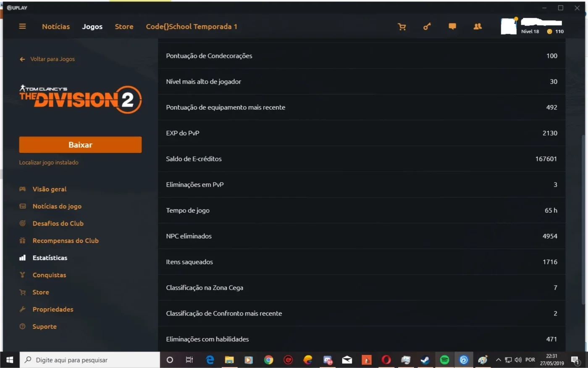Open the volume control in tray
The height and width of the screenshot is (368, 588).
518,360
